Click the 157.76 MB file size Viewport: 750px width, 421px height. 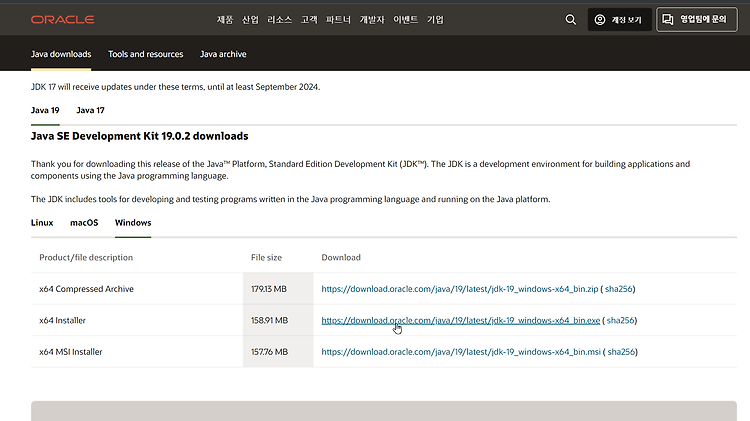[269, 352]
